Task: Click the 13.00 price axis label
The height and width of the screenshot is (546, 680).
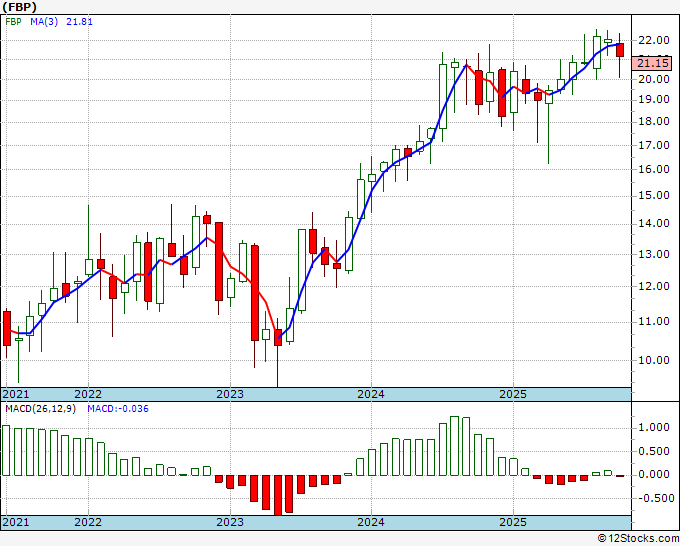Action: 654,254
